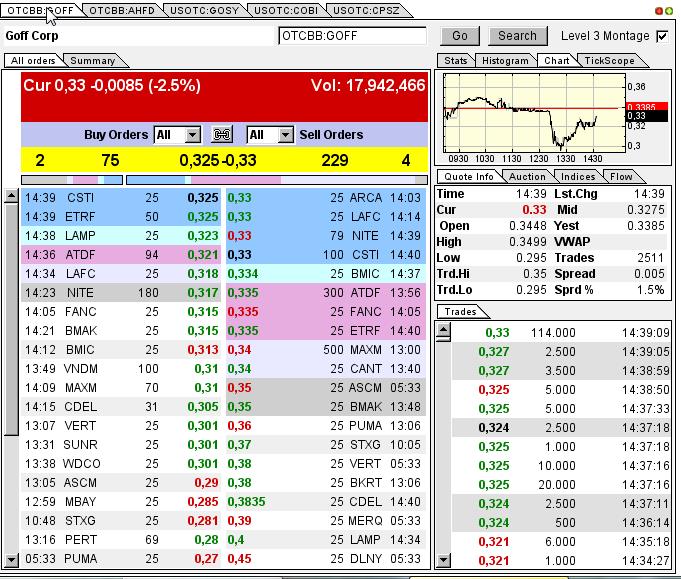
Task: Open the Auction tab
Action: pyautogui.click(x=527, y=177)
